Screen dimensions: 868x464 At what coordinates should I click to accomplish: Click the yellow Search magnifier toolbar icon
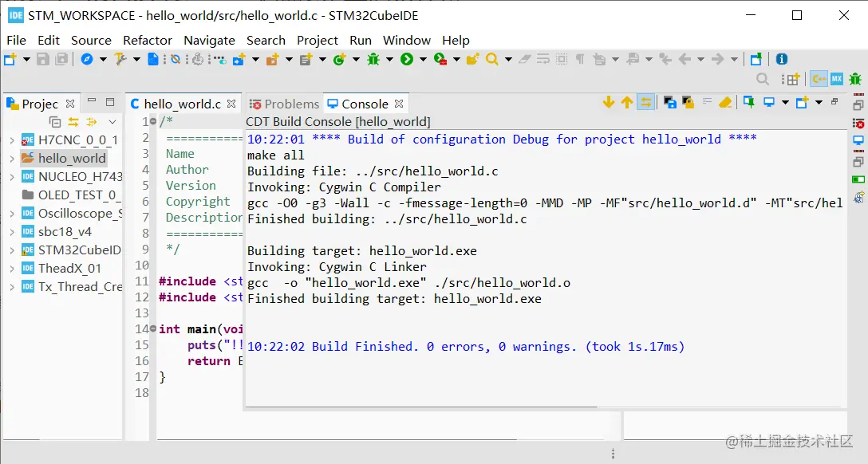pos(491,59)
